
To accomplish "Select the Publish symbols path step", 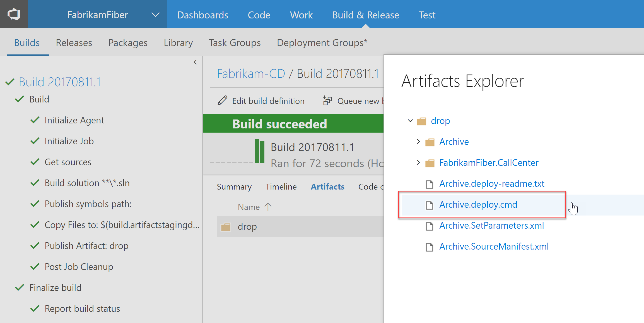I will pos(88,204).
